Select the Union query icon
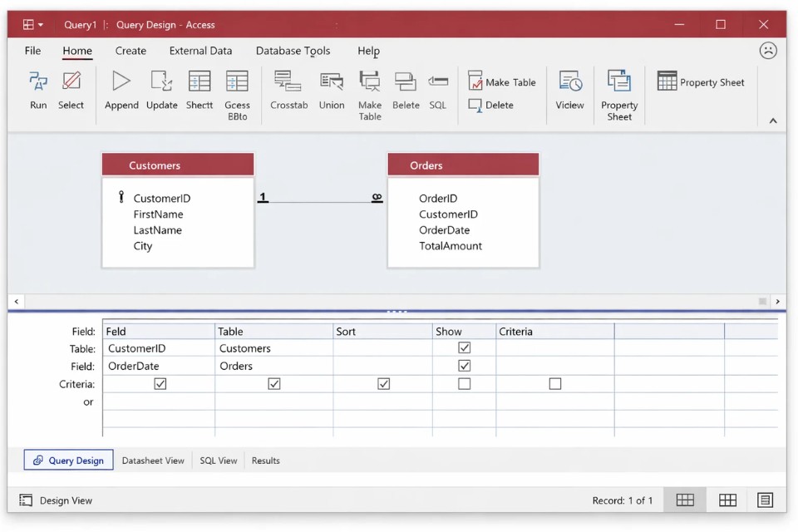Image resolution: width=798 pixels, height=532 pixels. point(332,81)
